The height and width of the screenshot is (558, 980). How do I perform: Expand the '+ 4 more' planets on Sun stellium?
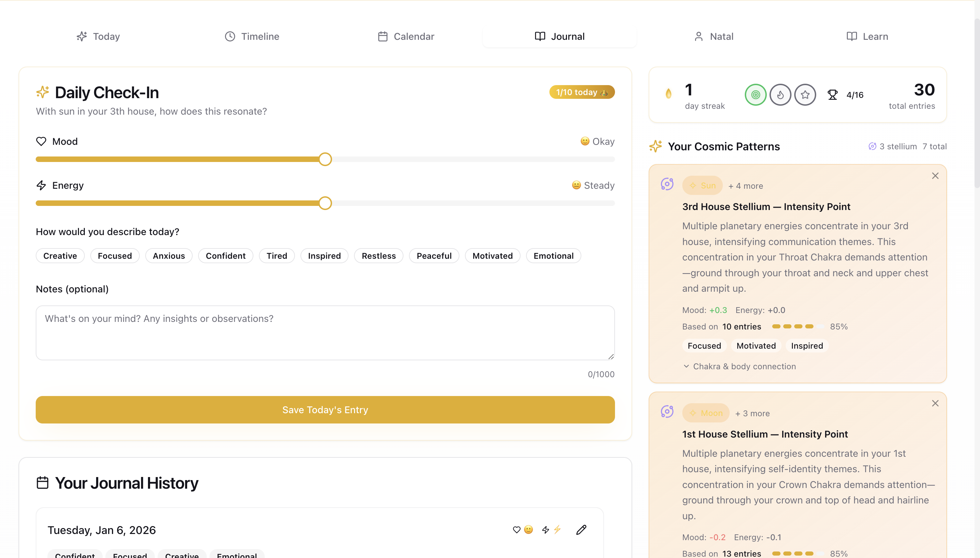pos(745,186)
